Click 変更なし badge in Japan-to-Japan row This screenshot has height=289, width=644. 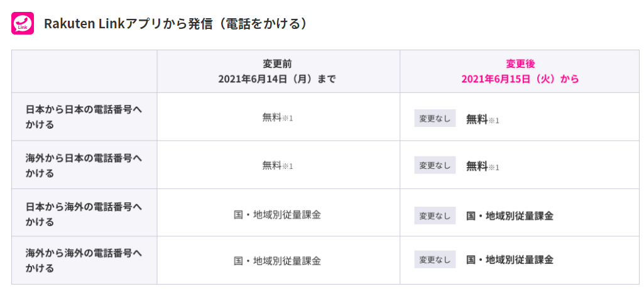pyautogui.click(x=435, y=118)
